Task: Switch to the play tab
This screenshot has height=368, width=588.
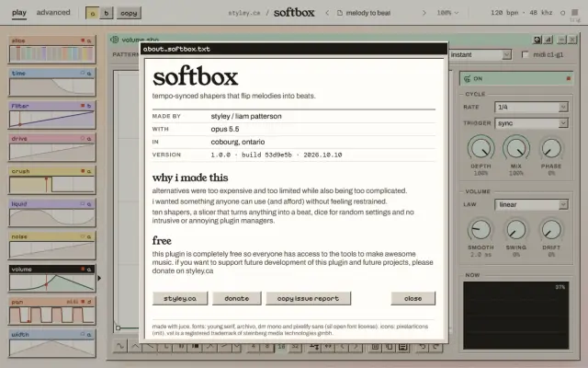Action: (x=18, y=13)
